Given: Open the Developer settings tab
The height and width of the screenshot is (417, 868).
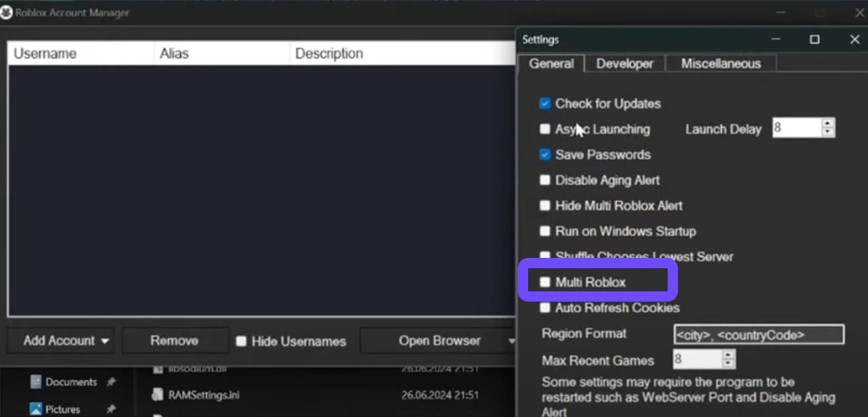Looking at the screenshot, I should point(625,64).
